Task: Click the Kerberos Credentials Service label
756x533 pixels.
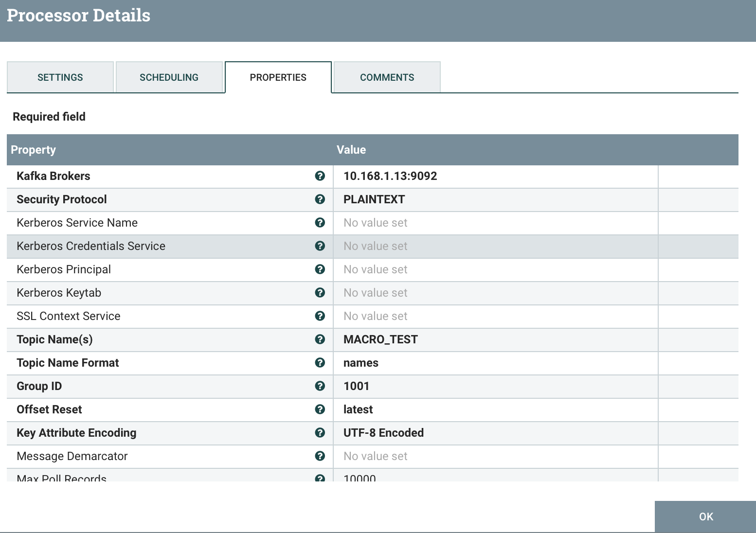Action: (x=91, y=246)
